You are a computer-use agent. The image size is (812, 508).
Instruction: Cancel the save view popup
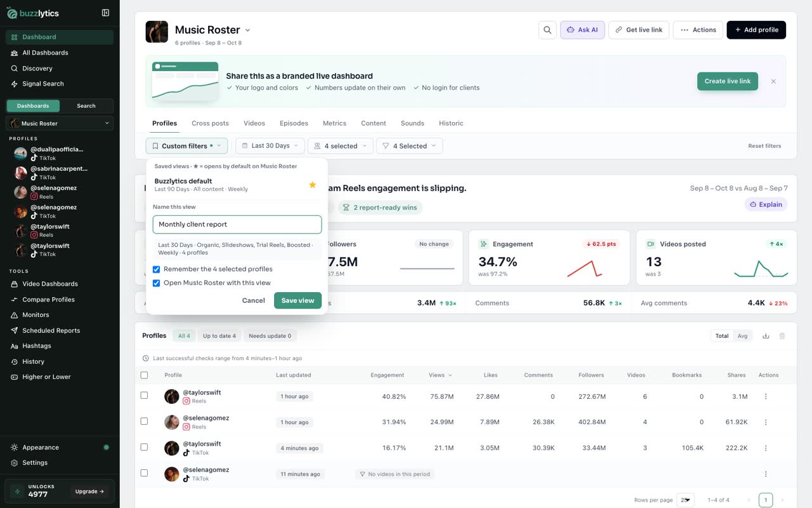pyautogui.click(x=254, y=300)
